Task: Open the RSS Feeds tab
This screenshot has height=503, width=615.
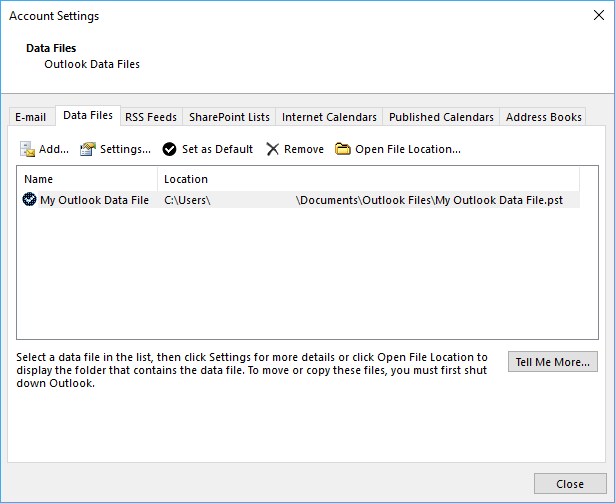Action: tap(151, 117)
